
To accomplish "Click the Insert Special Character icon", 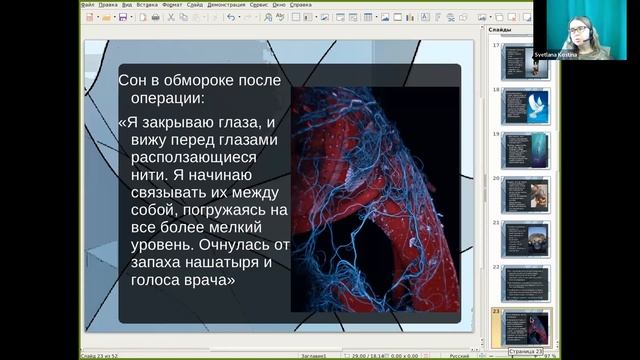I will click(x=438, y=17).
